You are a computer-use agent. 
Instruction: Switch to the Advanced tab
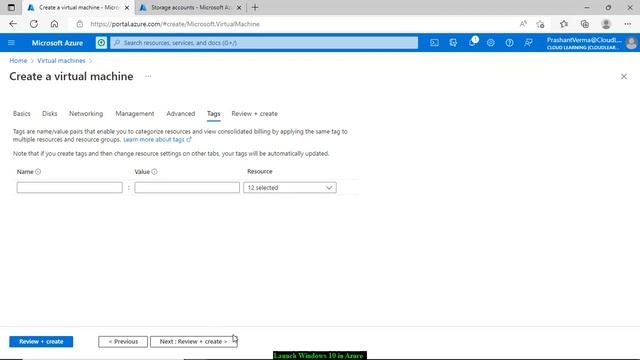tap(181, 113)
